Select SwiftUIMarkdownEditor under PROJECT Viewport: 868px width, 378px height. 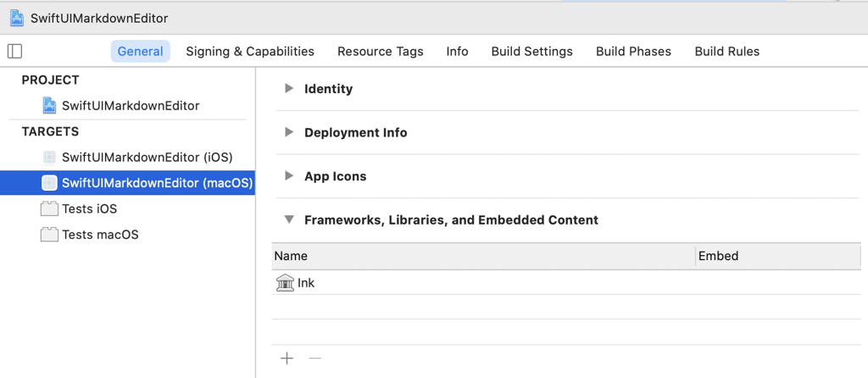tap(130, 106)
